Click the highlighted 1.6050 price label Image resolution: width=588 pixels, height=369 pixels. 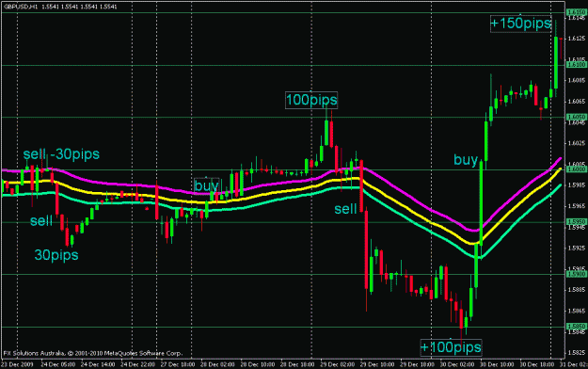click(x=577, y=117)
